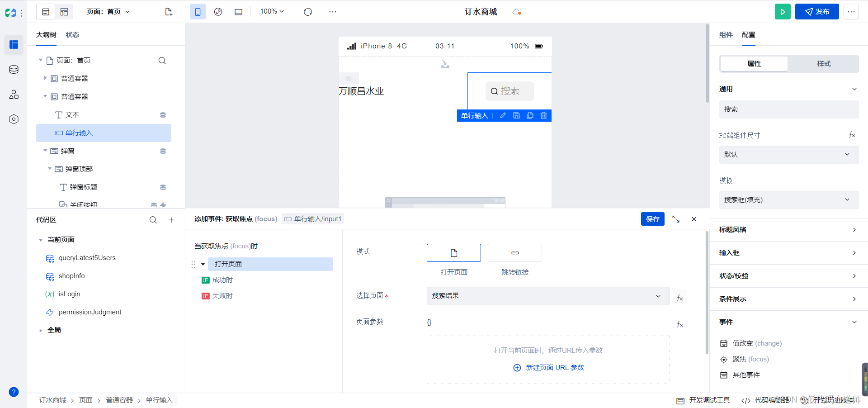Expand the event panel to fullscreen
Screen dimensions: 868x408
click(676, 219)
